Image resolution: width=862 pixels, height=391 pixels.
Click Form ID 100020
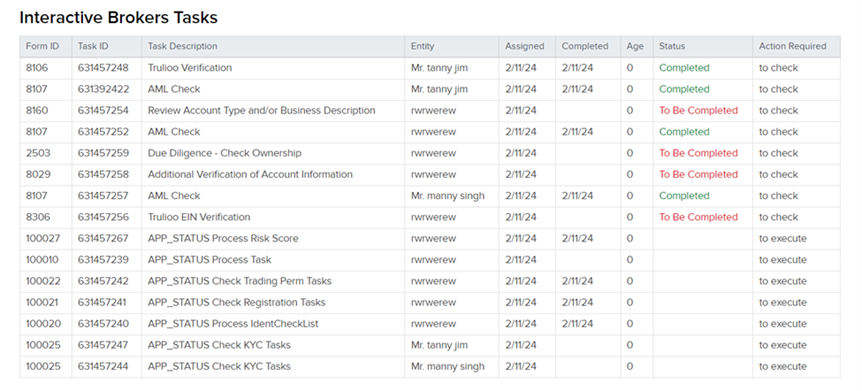click(43, 324)
